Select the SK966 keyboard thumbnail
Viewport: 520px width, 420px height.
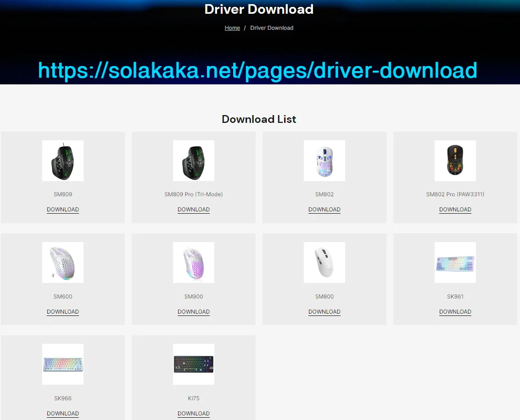click(x=63, y=364)
